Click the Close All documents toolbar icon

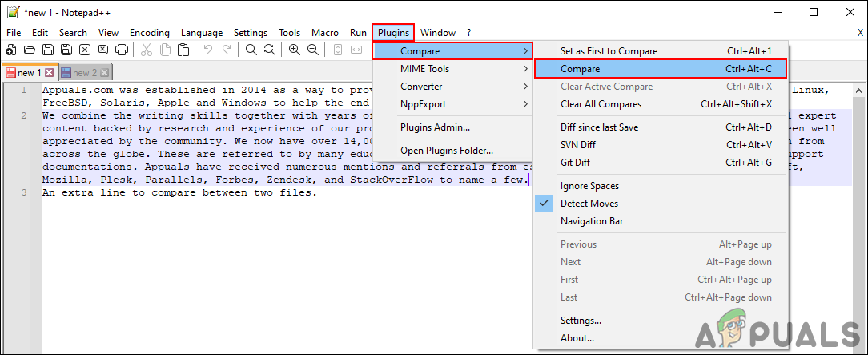(x=103, y=50)
